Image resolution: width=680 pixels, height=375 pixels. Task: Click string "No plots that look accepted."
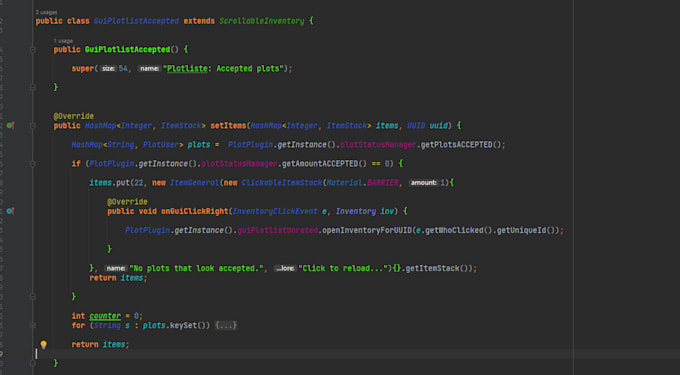click(196, 268)
